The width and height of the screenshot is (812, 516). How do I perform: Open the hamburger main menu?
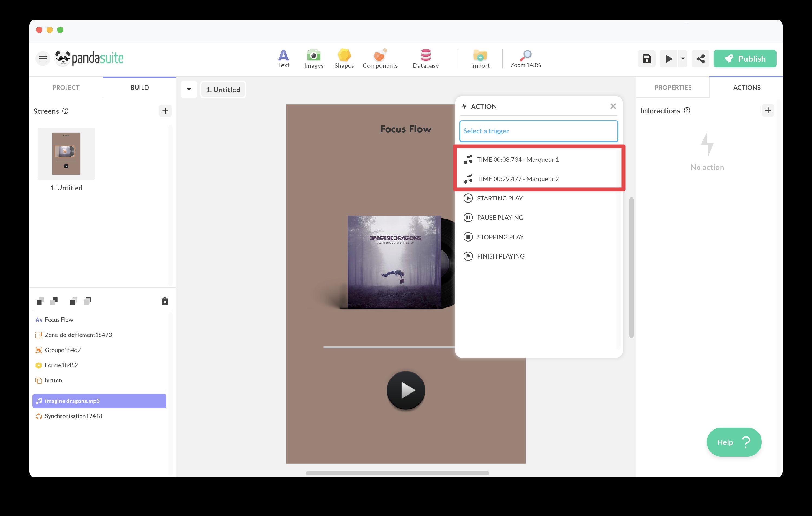43,59
